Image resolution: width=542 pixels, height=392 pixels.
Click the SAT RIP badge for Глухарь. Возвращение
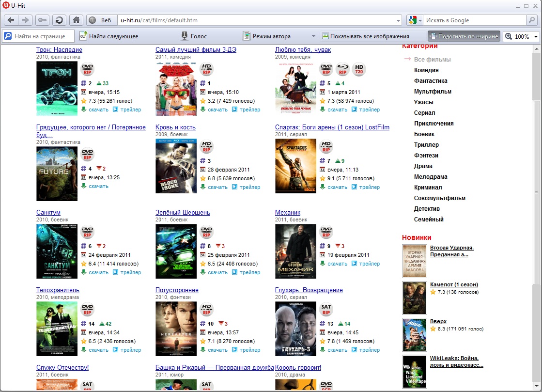point(326,310)
